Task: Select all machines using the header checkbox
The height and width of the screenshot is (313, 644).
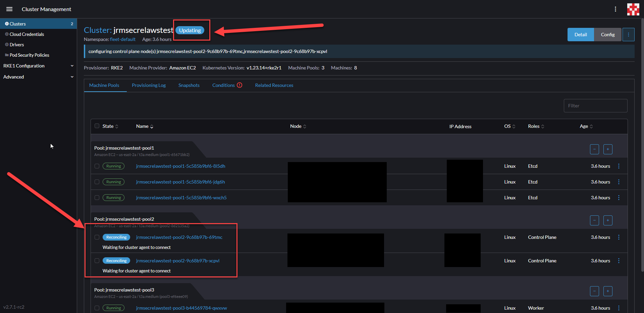Action: 97,126
